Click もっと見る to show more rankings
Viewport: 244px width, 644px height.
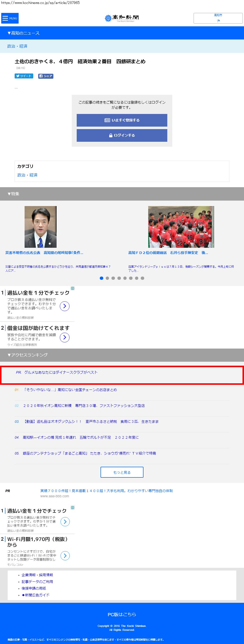122,472
